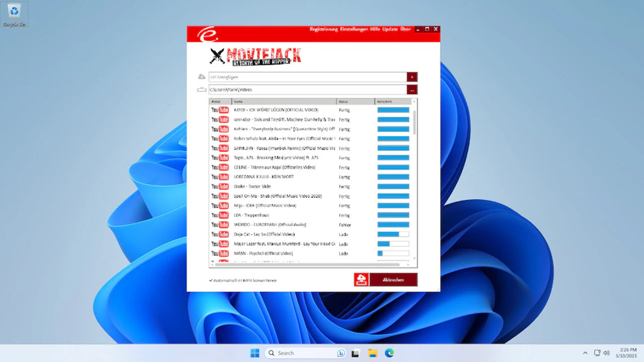Screen dimensions: 644x362
Task: Toggle Automatisch in MP3 konvertieren
Action: pos(243,281)
